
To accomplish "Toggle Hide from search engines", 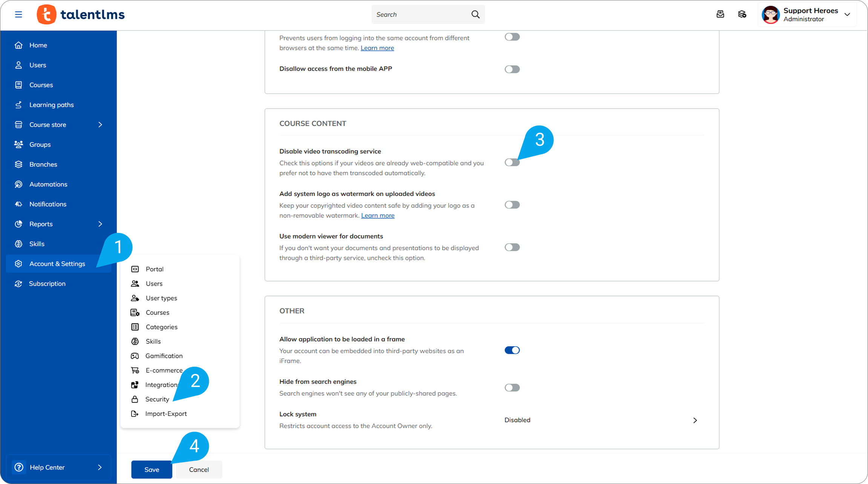I will point(512,388).
